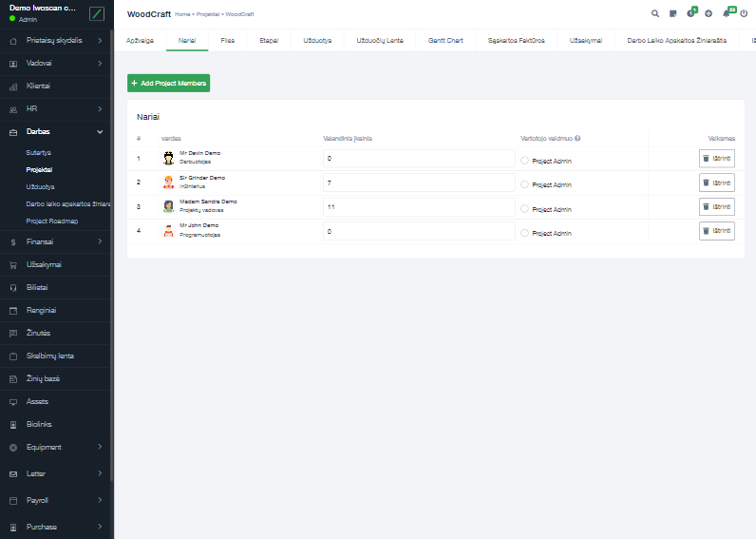
Task: Open Project Roadmap in the sidebar
Action: pos(52,221)
